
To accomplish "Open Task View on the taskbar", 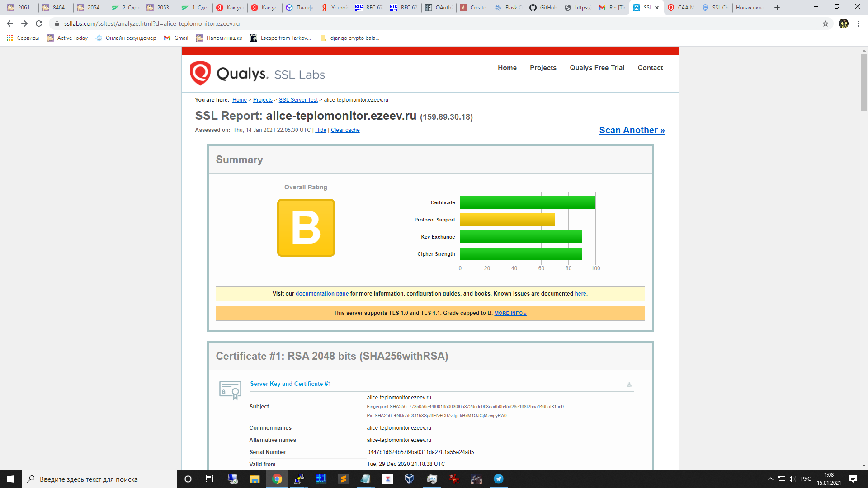I will pyautogui.click(x=210, y=479).
